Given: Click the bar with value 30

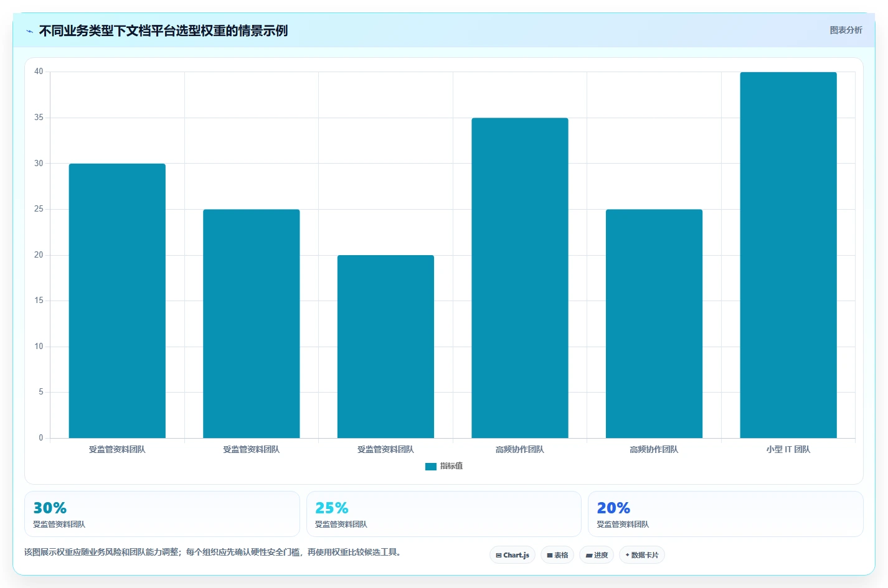Looking at the screenshot, I should click(x=117, y=301).
